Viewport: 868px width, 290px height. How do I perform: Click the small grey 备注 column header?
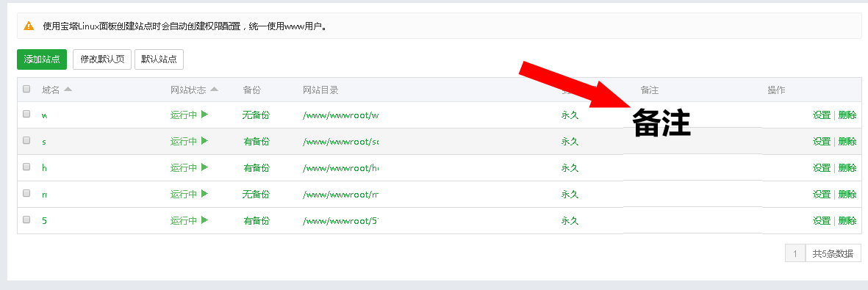[x=649, y=90]
